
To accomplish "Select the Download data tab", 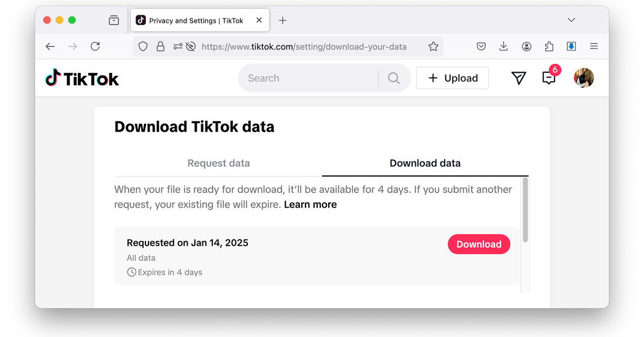I will pos(425,163).
